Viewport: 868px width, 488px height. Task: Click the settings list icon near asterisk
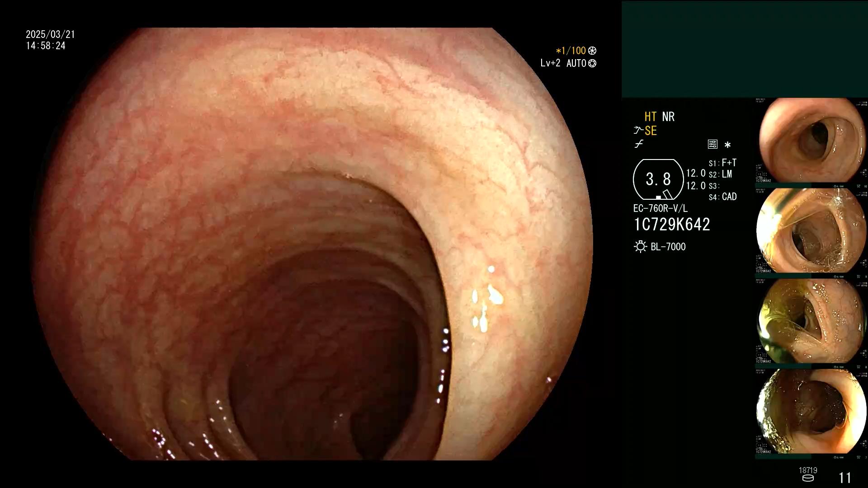click(x=712, y=145)
